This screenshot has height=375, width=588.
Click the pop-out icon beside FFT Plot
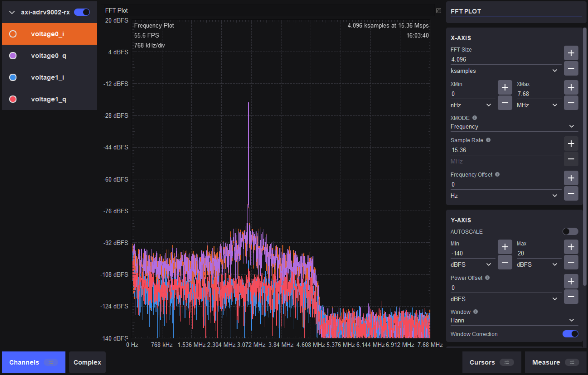click(x=439, y=11)
